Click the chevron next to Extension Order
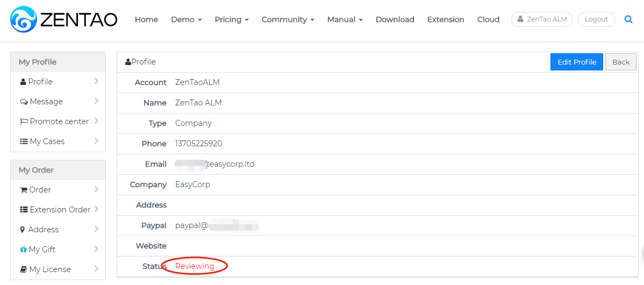Image resolution: width=644 pixels, height=285 pixels. 97,209
